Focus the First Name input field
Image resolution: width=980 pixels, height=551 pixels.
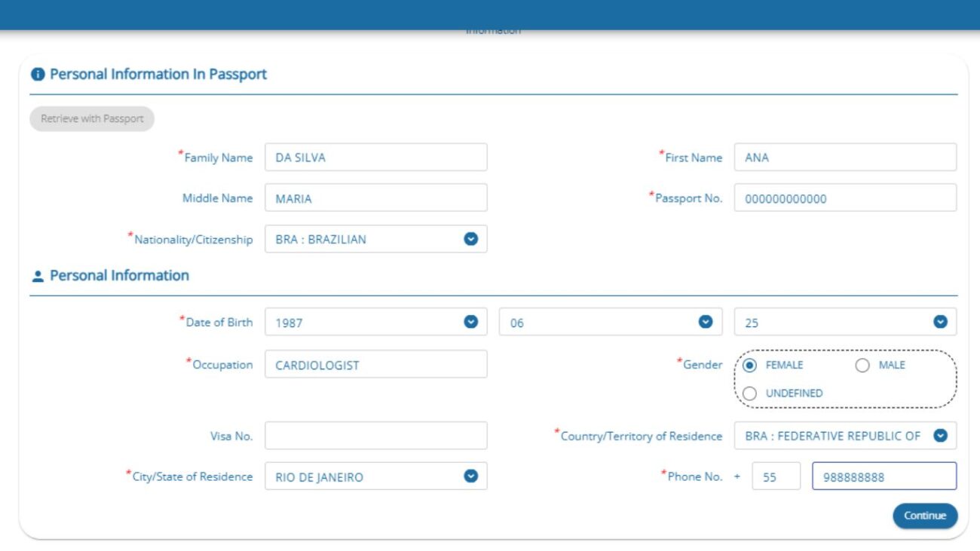[844, 158]
